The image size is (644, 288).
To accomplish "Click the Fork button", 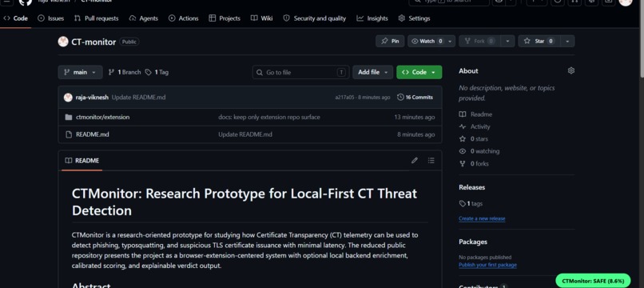I will [479, 41].
